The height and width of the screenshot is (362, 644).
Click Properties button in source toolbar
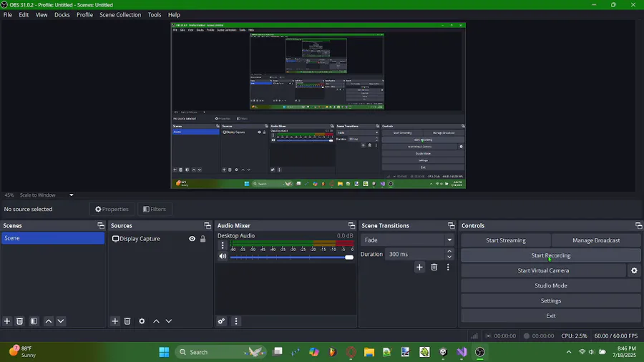pos(112,209)
